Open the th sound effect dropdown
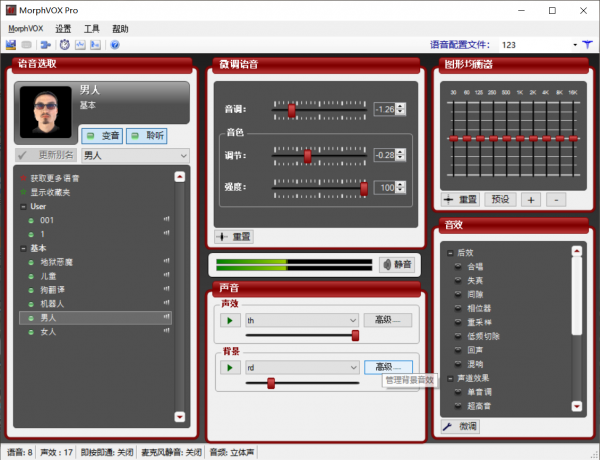600x460 pixels. point(302,320)
